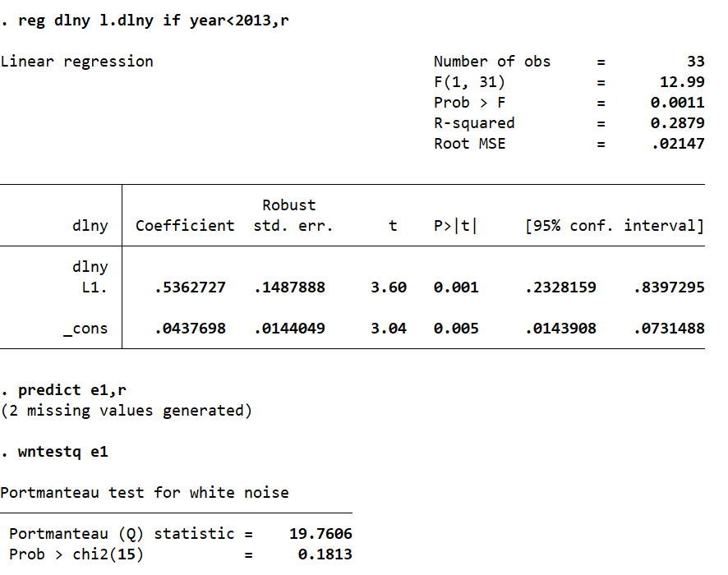The width and height of the screenshot is (728, 575).
Task: Click the F statistic value 12.99
Action: [682, 82]
